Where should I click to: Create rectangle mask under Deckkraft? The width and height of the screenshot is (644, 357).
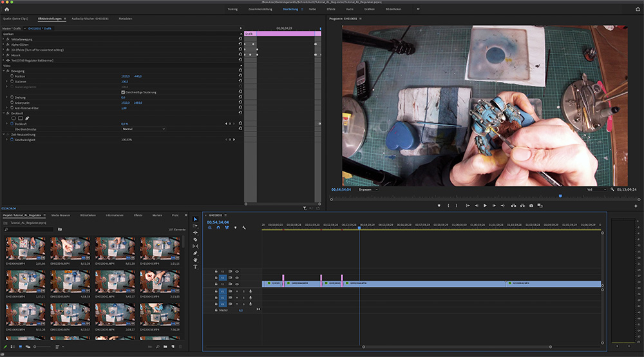[20, 119]
